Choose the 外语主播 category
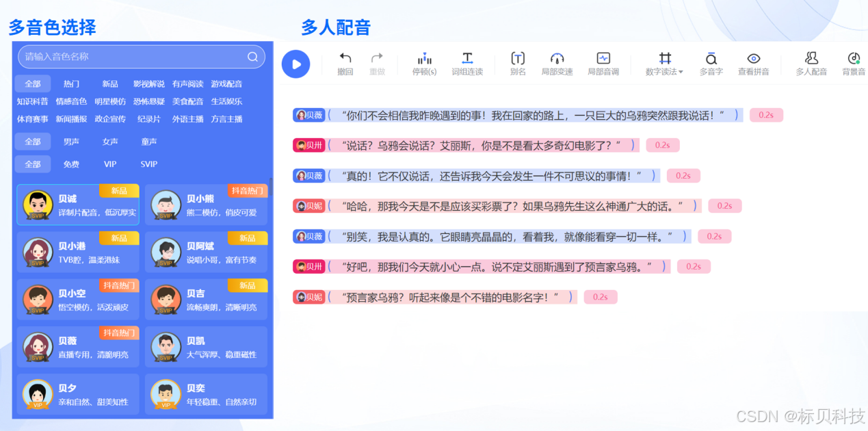868x431 pixels. pyautogui.click(x=187, y=119)
